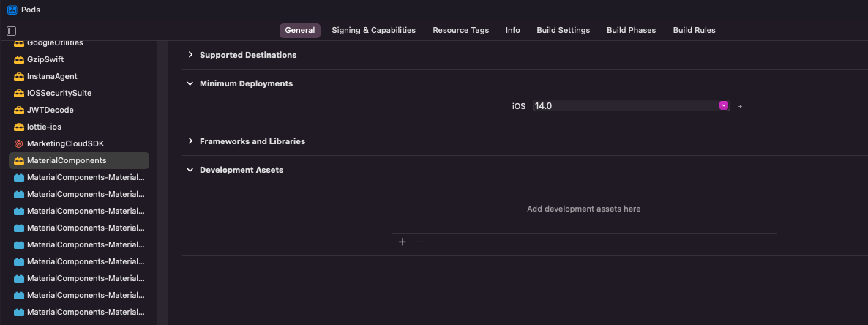Toggle the targets list sidebar icon
Image resolution: width=868 pixels, height=325 pixels.
click(x=11, y=31)
